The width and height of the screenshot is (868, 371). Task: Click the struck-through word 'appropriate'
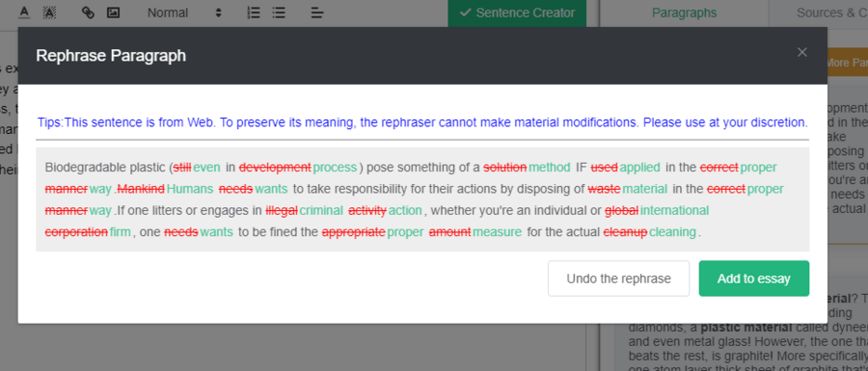[354, 232]
